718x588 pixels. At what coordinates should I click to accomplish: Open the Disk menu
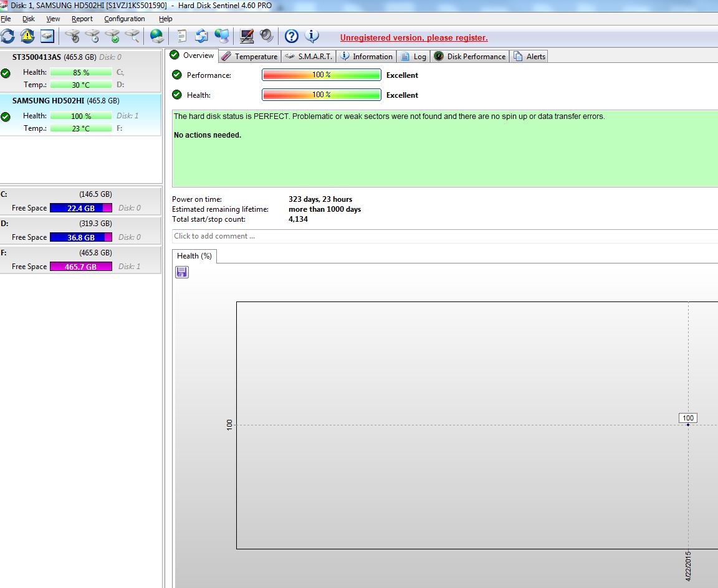coord(29,19)
